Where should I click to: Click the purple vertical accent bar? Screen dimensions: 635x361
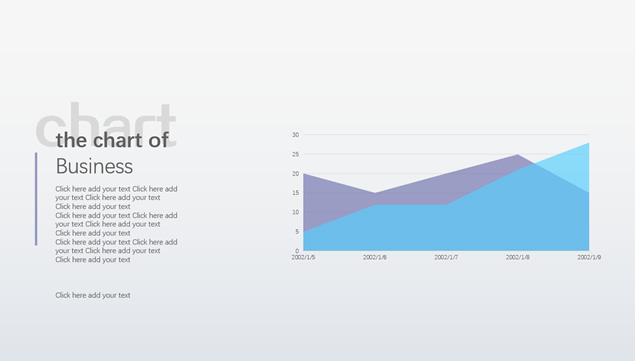(36, 199)
